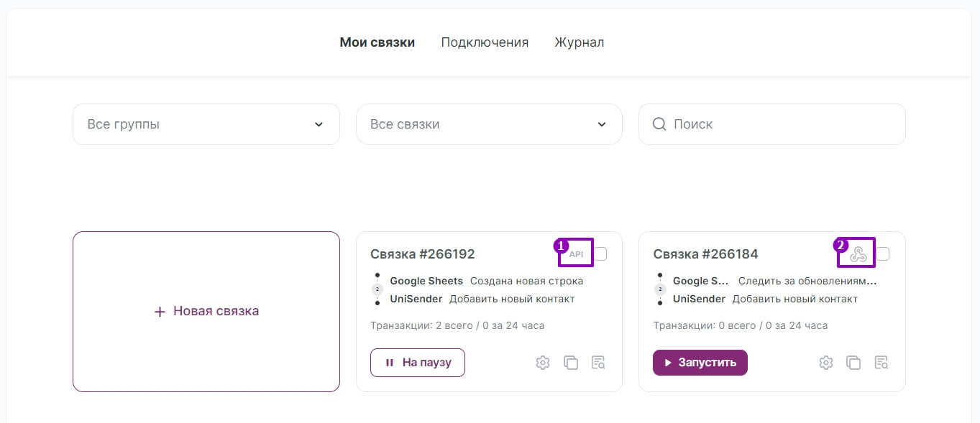Viewport: 980px width, 423px height.
Task: Focus the Поиск search field
Action: [x=772, y=124]
